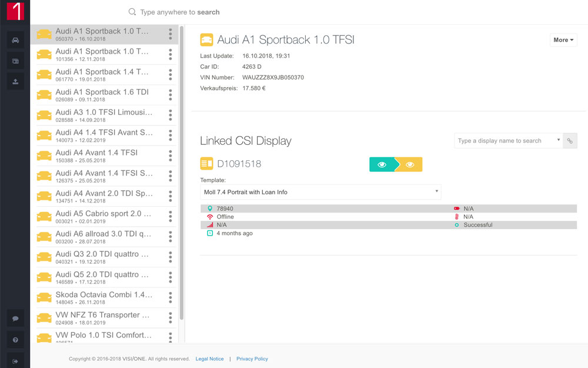Image resolution: width=588 pixels, height=368 pixels.
Task: Open options menu for car 101356
Action: (171, 54)
